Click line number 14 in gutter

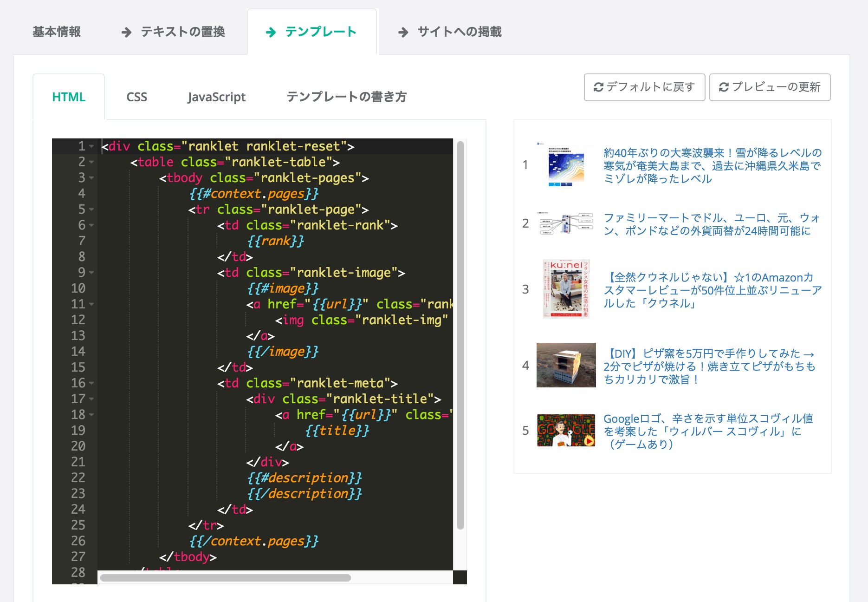click(78, 352)
